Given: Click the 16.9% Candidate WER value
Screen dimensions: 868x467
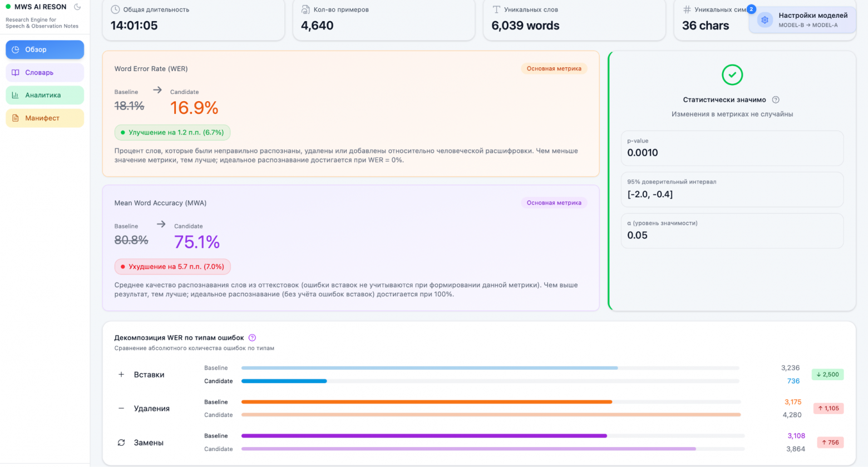Looking at the screenshot, I should tap(194, 108).
